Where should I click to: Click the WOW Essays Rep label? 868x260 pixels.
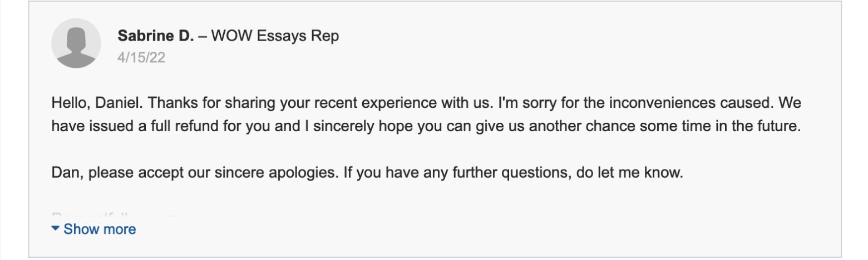click(x=275, y=37)
